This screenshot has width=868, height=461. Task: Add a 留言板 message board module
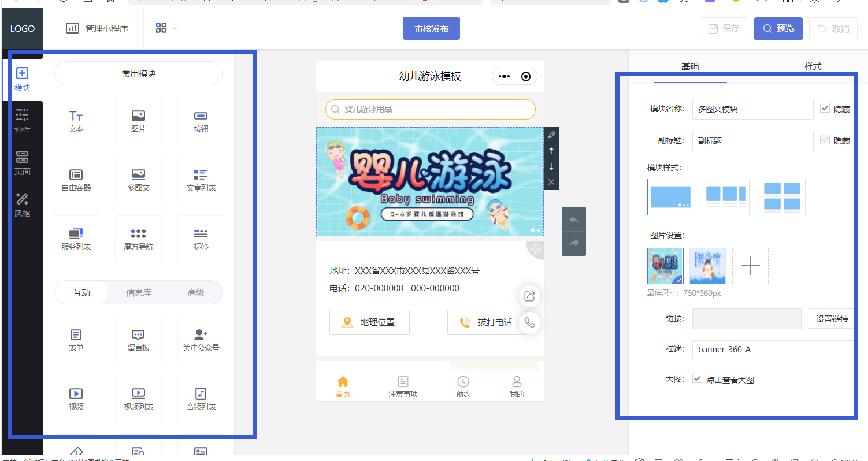click(138, 340)
